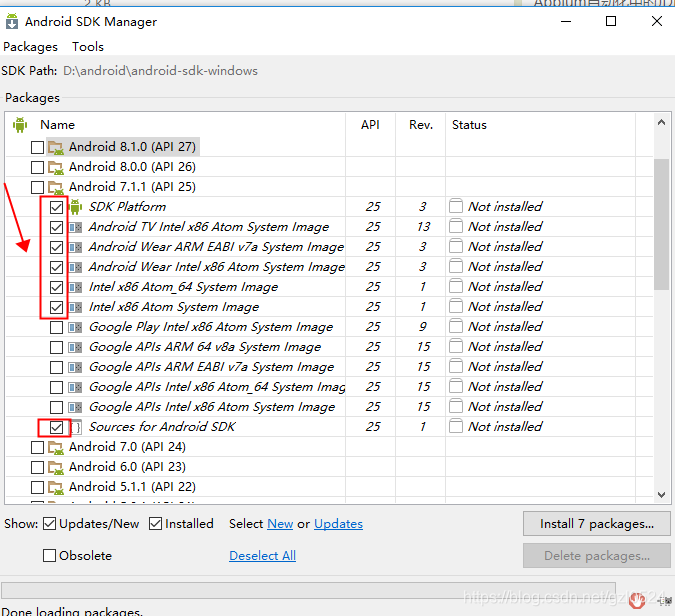Click the icon for Google APIs Intel x86 Atom_64 image
Screen dimensions: 675x616
pyautogui.click(x=75, y=387)
